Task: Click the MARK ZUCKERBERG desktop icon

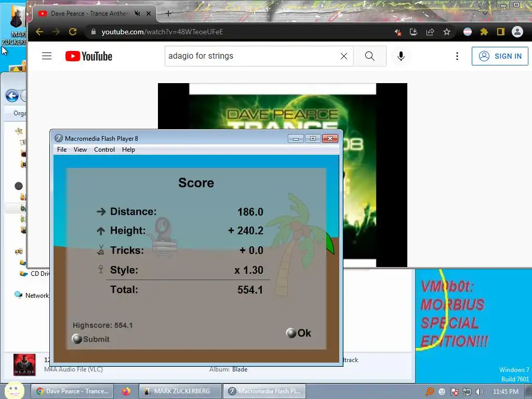Action: pyautogui.click(x=14, y=24)
